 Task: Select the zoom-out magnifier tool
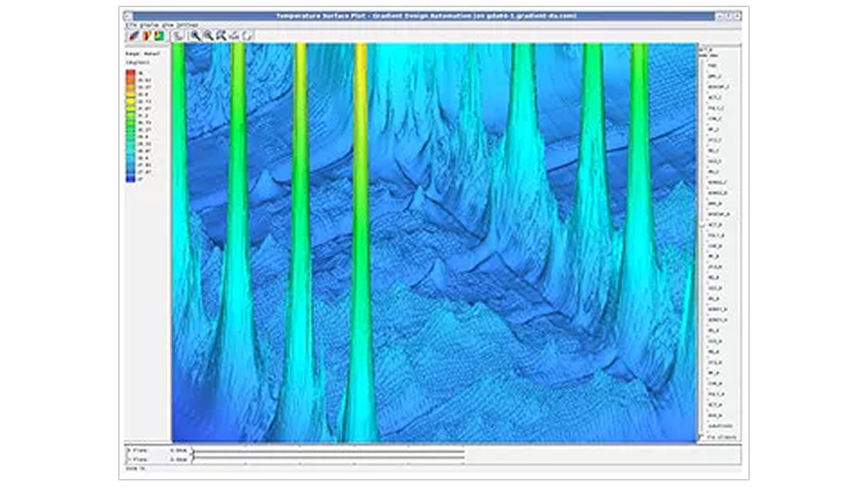[208, 36]
